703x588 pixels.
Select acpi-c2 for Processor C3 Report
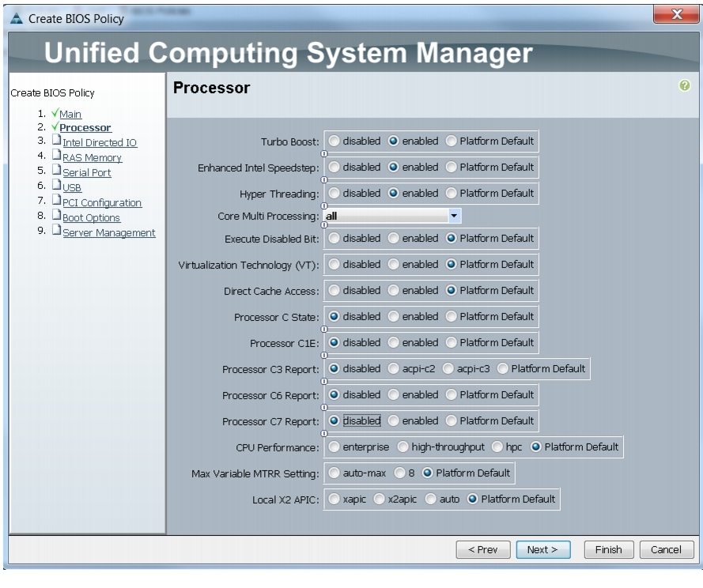click(x=393, y=368)
